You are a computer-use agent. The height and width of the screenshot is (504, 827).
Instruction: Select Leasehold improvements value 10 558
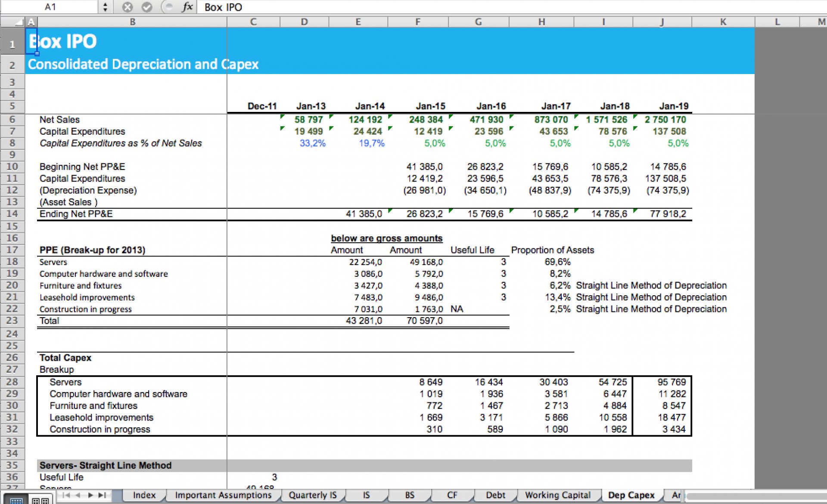[612, 417]
